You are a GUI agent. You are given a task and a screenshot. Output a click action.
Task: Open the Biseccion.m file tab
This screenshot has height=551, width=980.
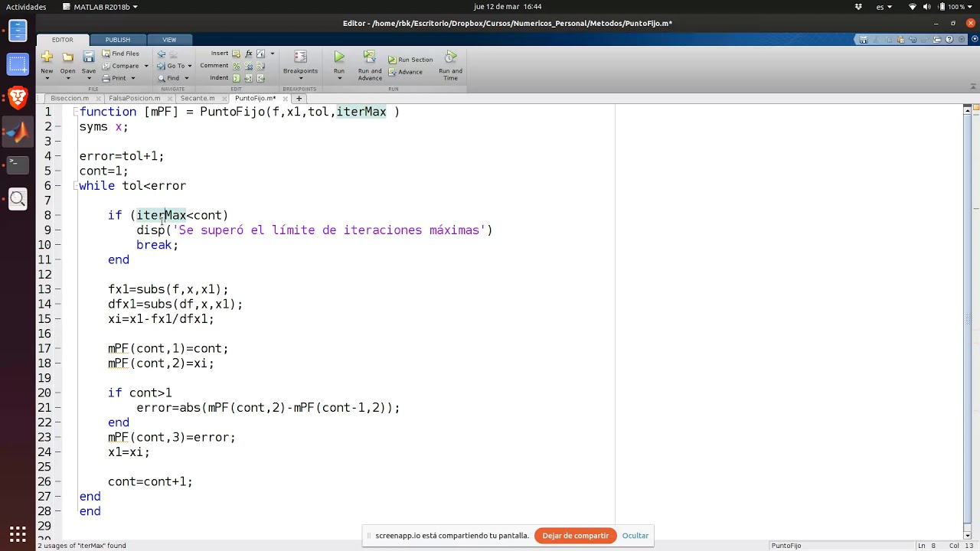pos(70,98)
